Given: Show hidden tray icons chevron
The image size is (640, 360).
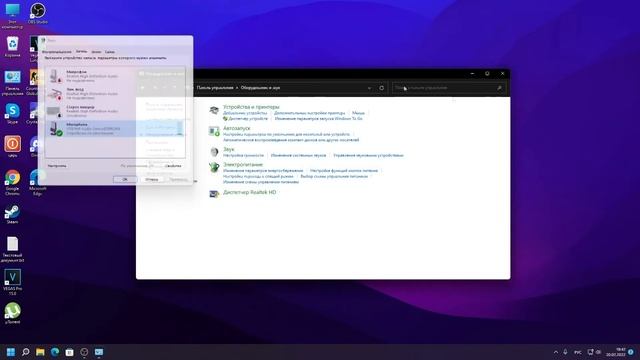Looking at the screenshot, I should click(556, 352).
